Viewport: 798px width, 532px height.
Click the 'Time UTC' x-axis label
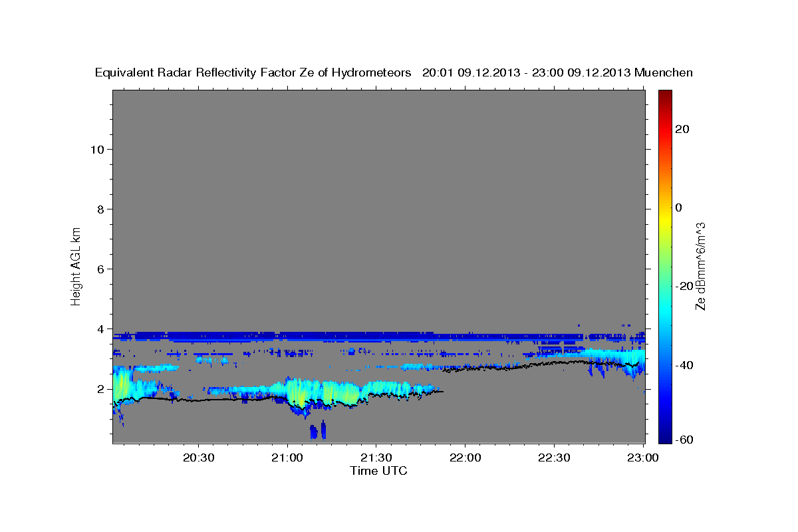(x=378, y=471)
